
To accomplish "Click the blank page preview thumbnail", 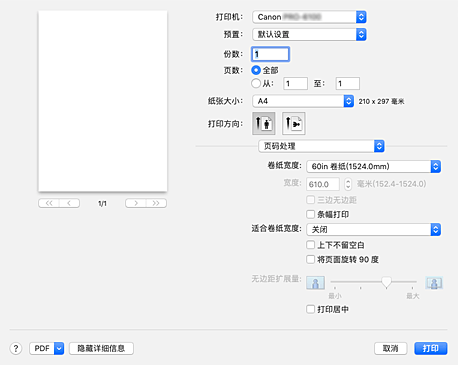I will tap(103, 101).
